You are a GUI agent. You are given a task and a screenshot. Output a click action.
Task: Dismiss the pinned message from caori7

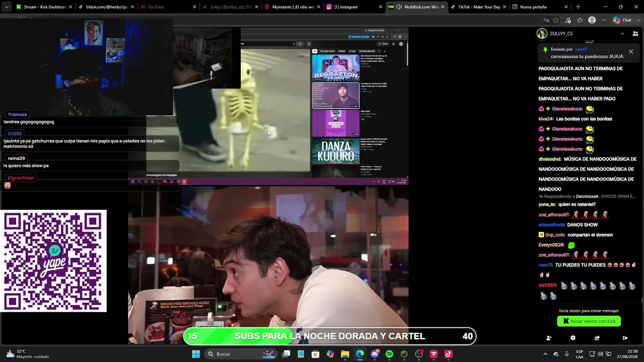[631, 52]
